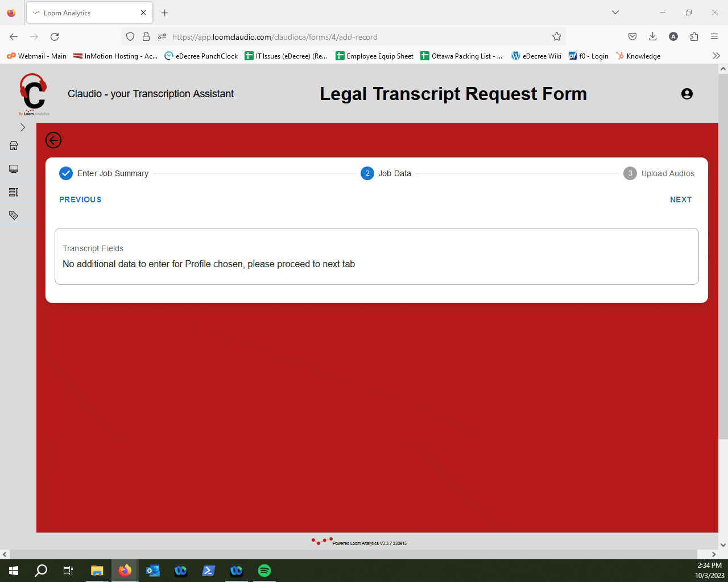Click the completed Enter Job Summary checkmark
This screenshot has width=728, height=582.
point(66,173)
